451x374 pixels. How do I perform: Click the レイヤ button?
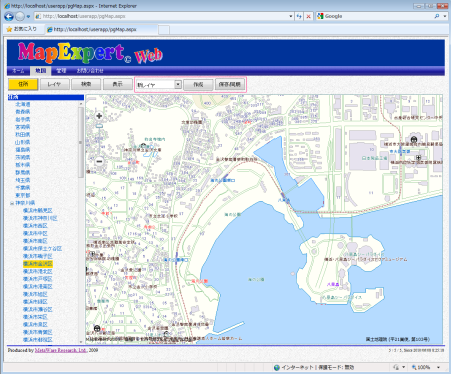[x=54, y=84]
